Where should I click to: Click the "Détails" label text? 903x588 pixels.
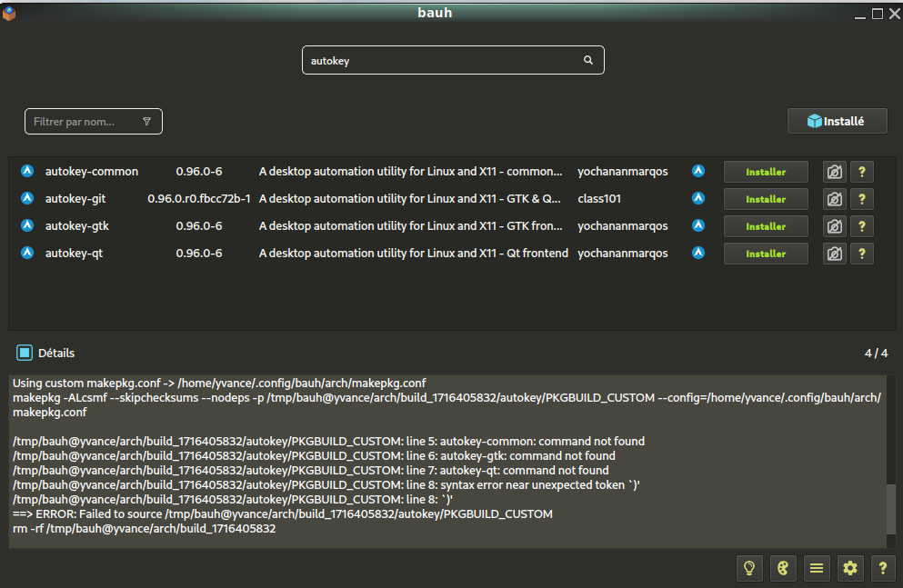(x=56, y=354)
